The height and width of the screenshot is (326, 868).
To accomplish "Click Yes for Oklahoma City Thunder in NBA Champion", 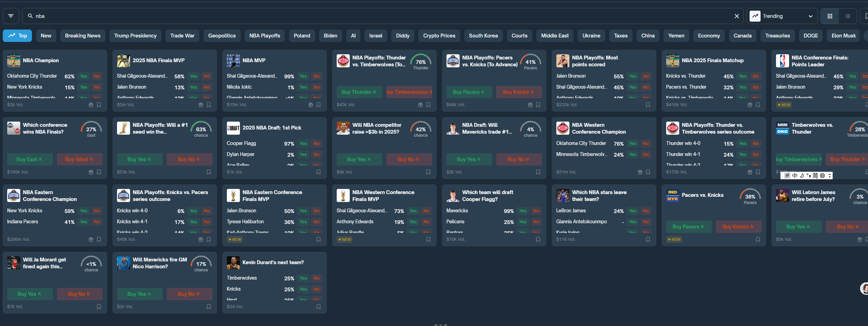I will [84, 76].
